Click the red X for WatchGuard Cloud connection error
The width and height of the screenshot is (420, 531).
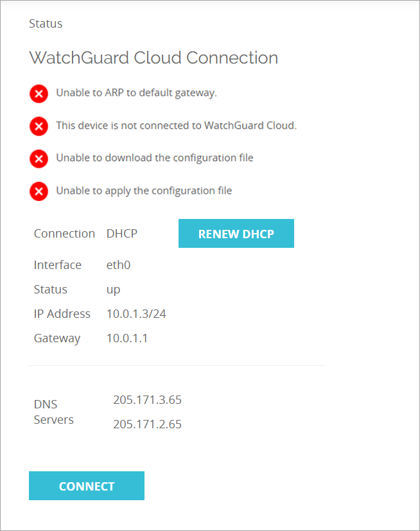pyautogui.click(x=39, y=126)
